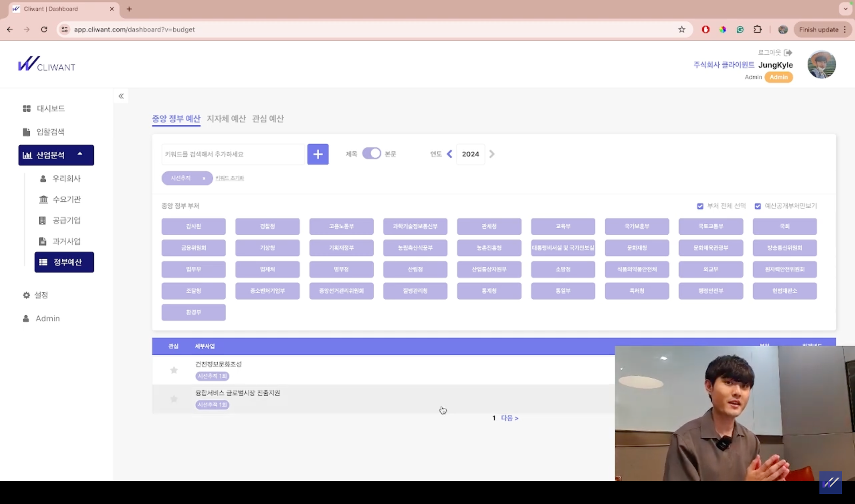Open the 관심 예산 tab
This screenshot has width=855, height=504.
tap(268, 118)
